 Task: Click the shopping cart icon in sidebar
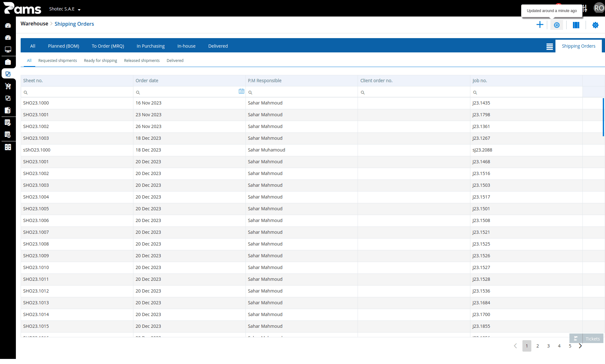8,86
